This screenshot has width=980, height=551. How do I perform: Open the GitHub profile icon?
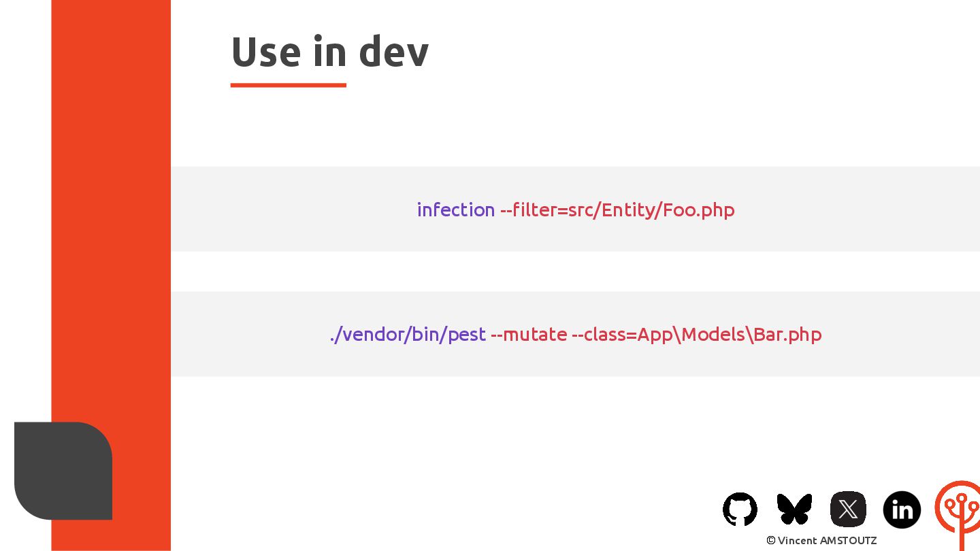740,509
